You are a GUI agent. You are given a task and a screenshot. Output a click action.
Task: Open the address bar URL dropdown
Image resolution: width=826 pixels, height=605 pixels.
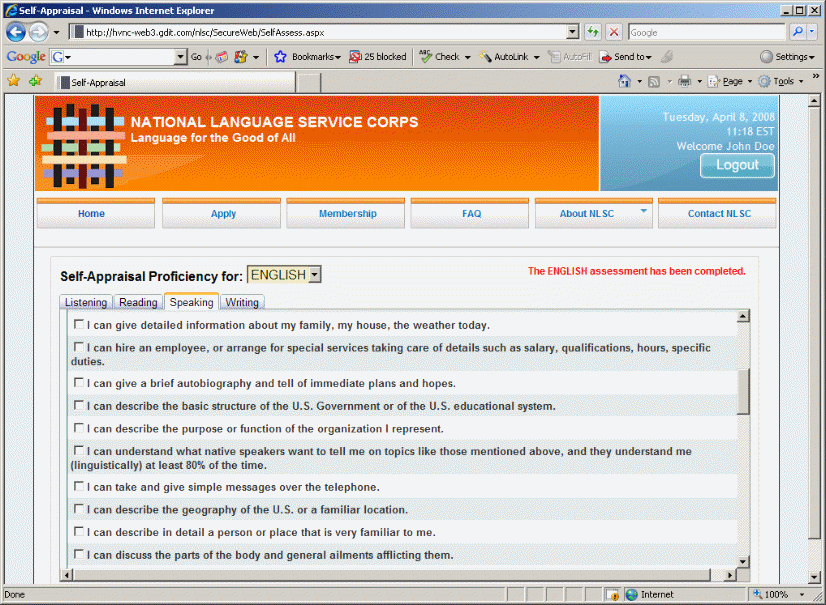pyautogui.click(x=573, y=32)
